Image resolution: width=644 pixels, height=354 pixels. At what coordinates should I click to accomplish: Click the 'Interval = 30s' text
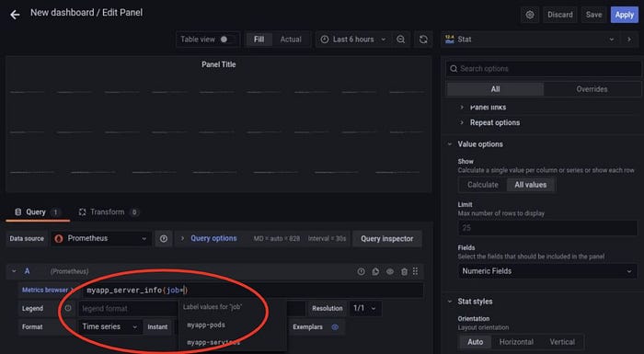coord(327,238)
